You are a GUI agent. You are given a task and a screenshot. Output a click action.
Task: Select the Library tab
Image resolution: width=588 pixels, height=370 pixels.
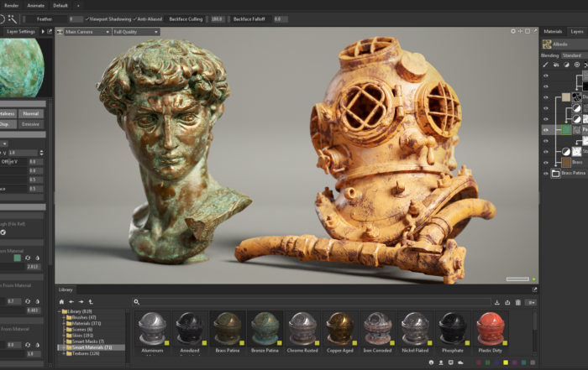[66, 289]
